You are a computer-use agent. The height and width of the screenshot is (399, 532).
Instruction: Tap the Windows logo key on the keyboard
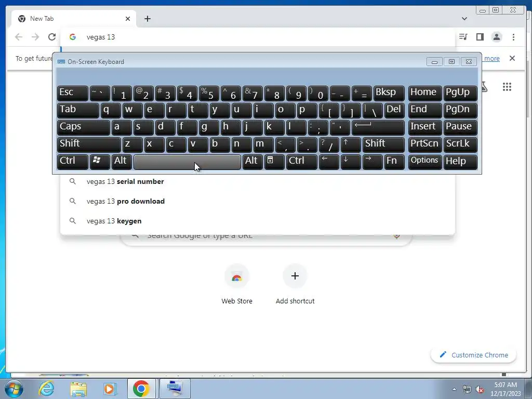(x=100, y=162)
